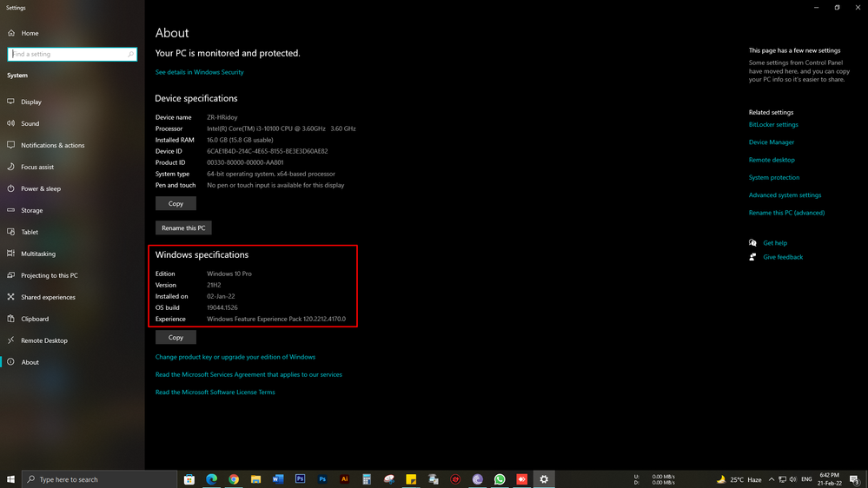868x488 pixels.
Task: Open Advanced system settings link
Action: (x=785, y=195)
